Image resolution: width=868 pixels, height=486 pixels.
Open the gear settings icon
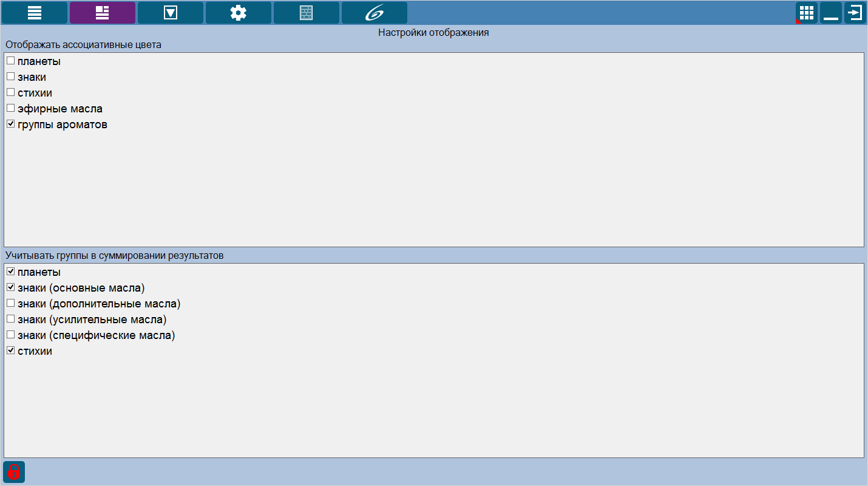[239, 13]
